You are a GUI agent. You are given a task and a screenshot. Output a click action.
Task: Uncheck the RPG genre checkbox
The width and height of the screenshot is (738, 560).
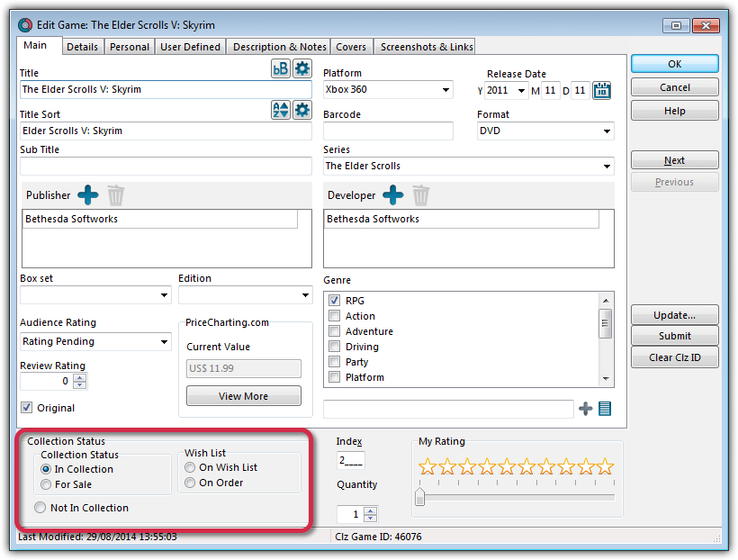(x=334, y=300)
